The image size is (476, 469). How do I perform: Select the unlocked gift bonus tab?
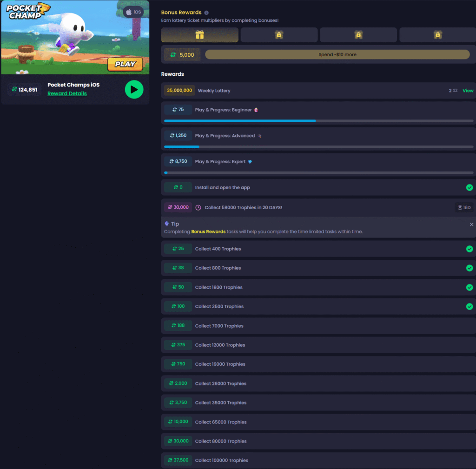click(x=199, y=35)
